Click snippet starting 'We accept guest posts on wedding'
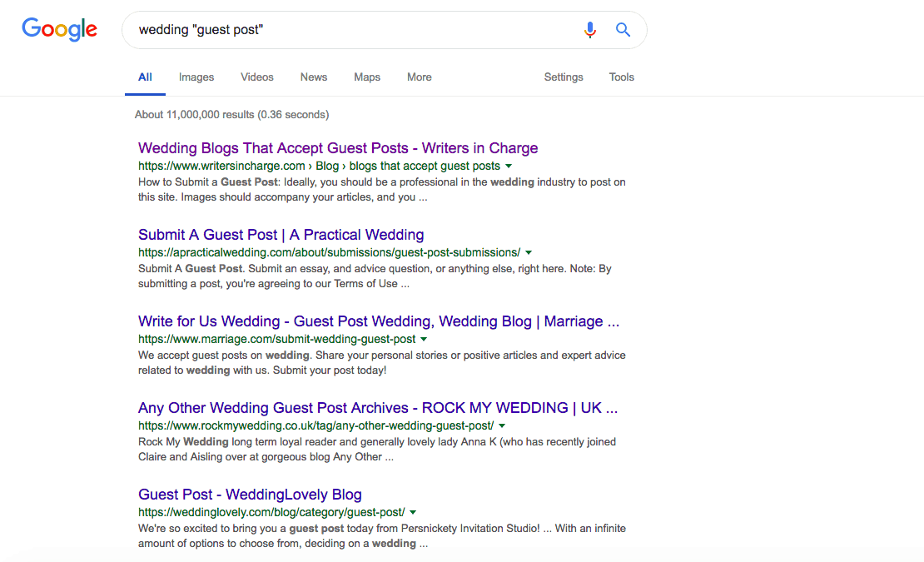The image size is (924, 562). click(382, 363)
